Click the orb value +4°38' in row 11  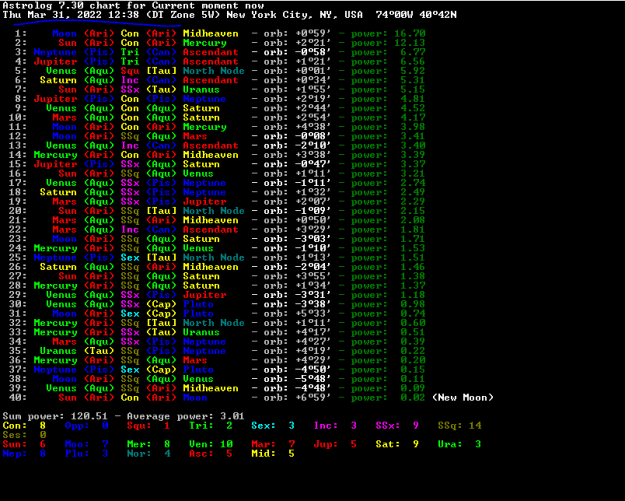pos(313,127)
